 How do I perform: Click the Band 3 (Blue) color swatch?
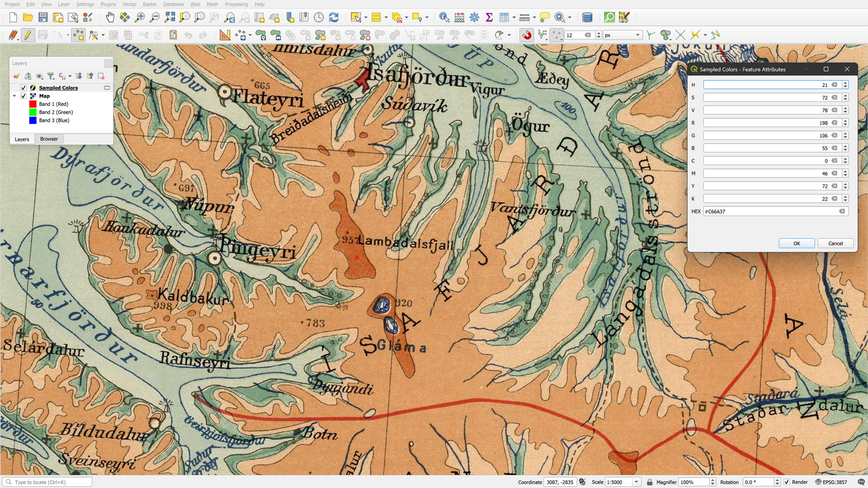(33, 121)
